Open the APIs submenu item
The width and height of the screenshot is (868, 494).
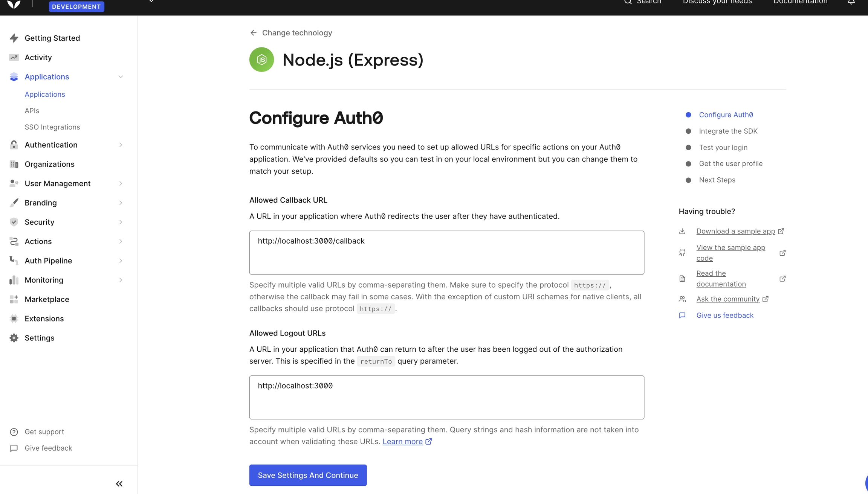coord(32,111)
